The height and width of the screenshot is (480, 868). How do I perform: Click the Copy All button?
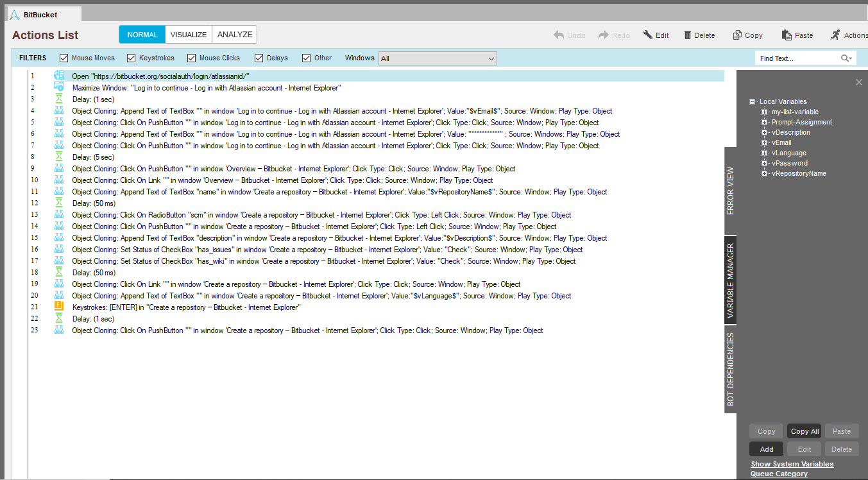pos(804,431)
